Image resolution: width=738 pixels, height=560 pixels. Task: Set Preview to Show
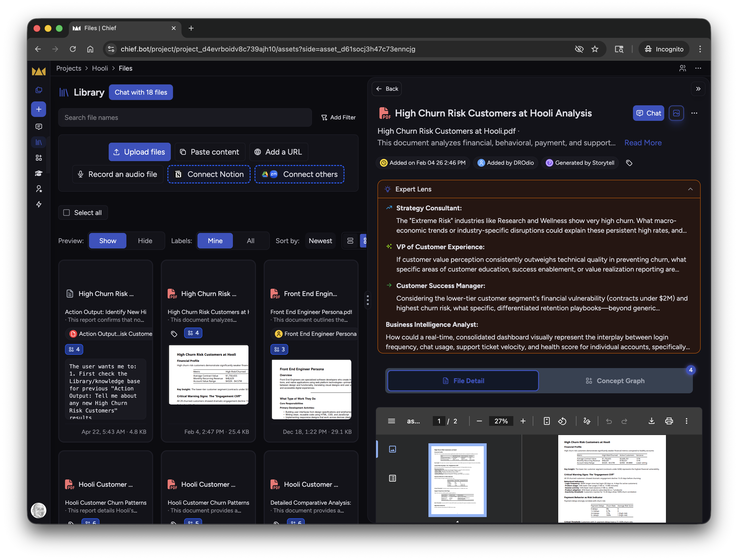[107, 241]
